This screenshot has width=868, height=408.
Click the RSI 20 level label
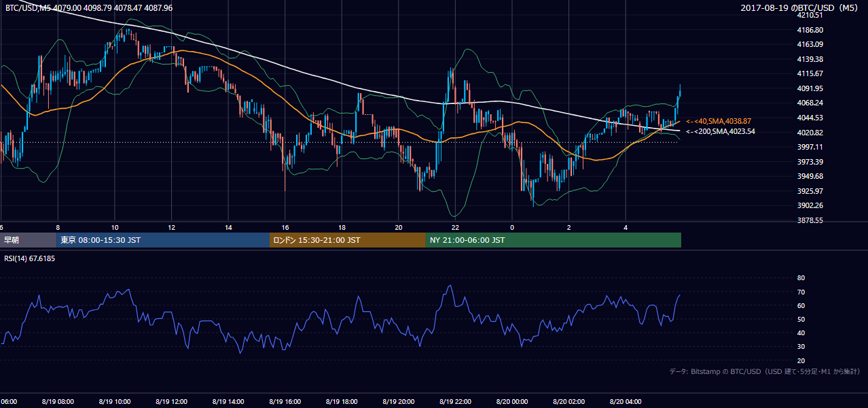(x=801, y=360)
